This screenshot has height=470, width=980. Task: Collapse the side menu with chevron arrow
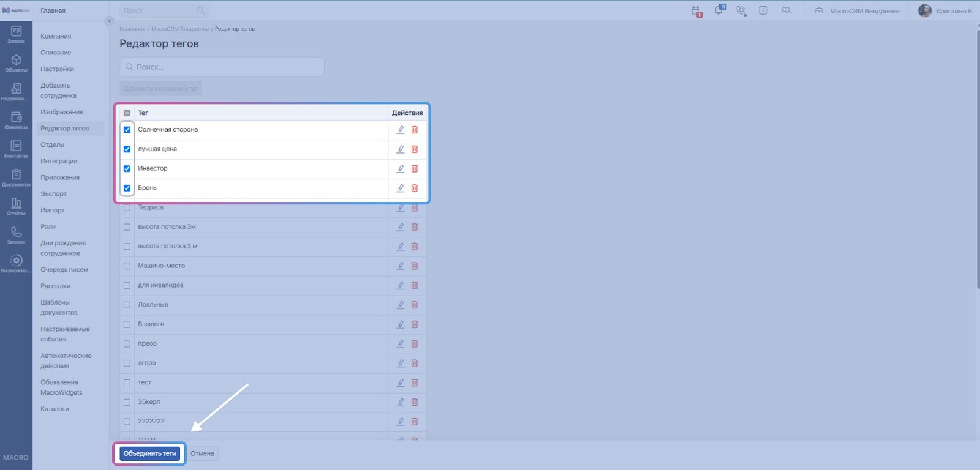point(110,21)
